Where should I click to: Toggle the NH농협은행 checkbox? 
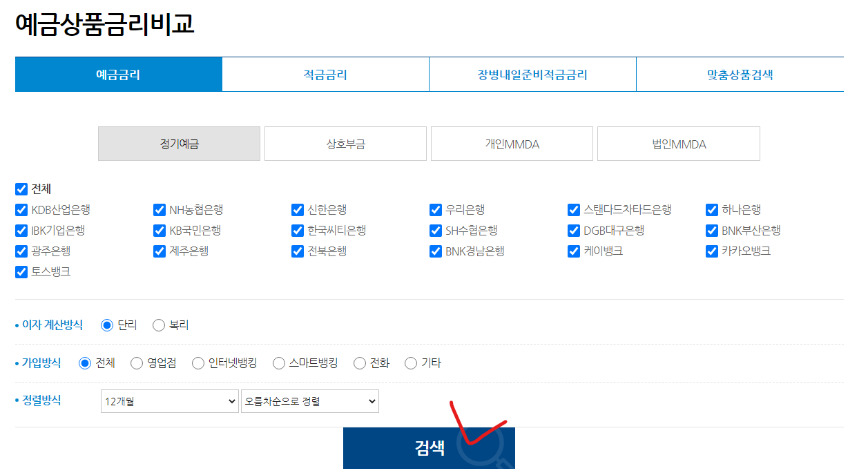click(160, 210)
